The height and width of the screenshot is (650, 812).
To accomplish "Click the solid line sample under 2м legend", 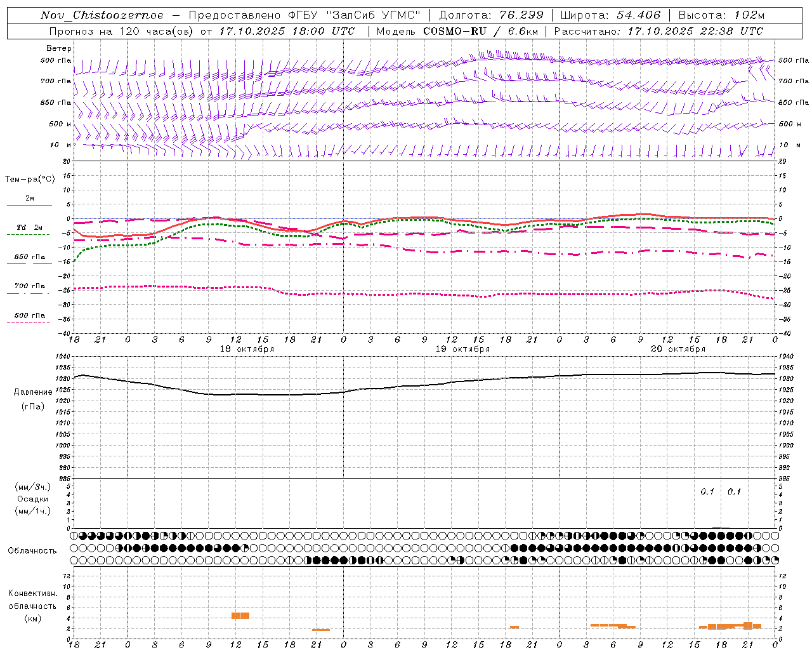I will 29,205.
